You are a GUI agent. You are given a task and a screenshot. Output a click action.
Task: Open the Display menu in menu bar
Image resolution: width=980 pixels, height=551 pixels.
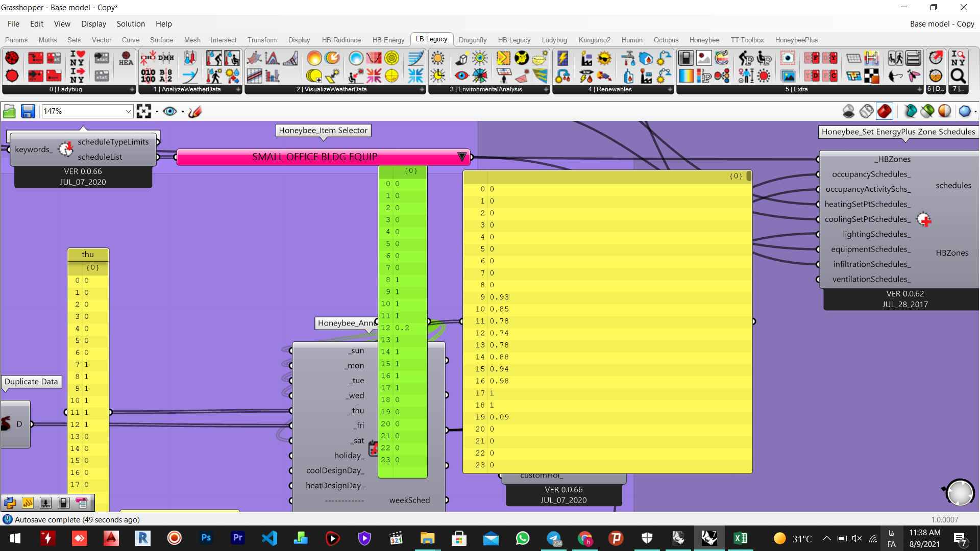pyautogui.click(x=93, y=24)
